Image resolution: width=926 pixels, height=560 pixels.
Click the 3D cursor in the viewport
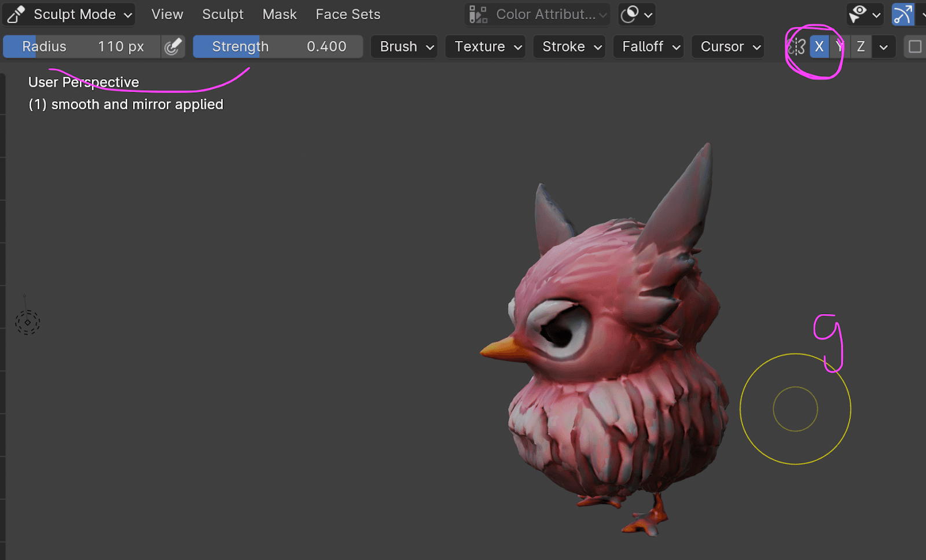tap(27, 322)
